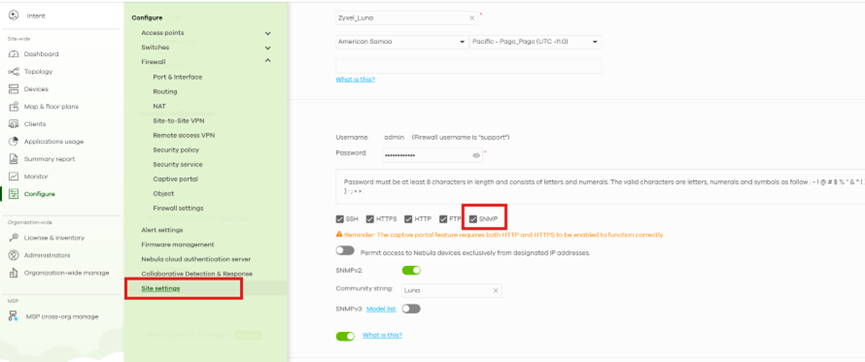Open Site settings
Image resolution: width=865 pixels, height=362 pixels.
click(161, 288)
